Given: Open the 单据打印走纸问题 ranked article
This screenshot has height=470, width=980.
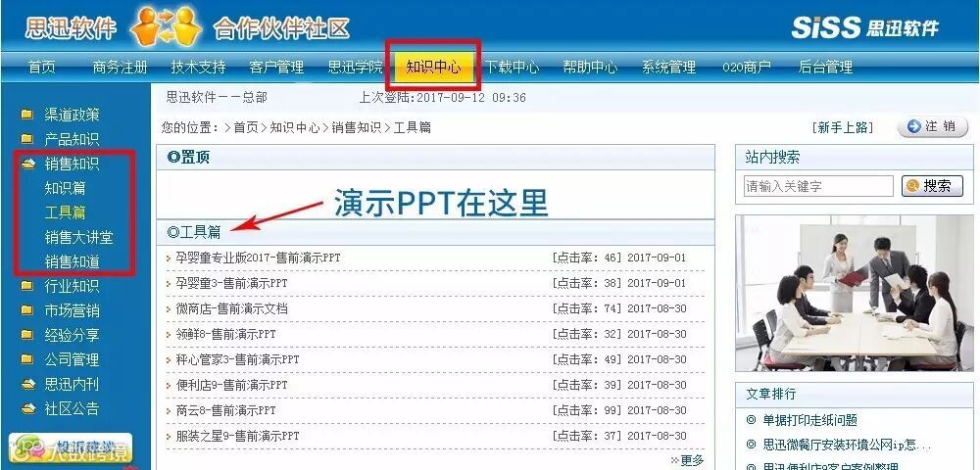Looking at the screenshot, I should point(809,420).
